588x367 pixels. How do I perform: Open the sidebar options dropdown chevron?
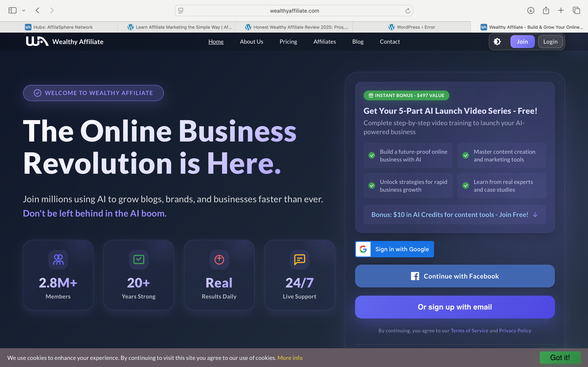tap(23, 10)
